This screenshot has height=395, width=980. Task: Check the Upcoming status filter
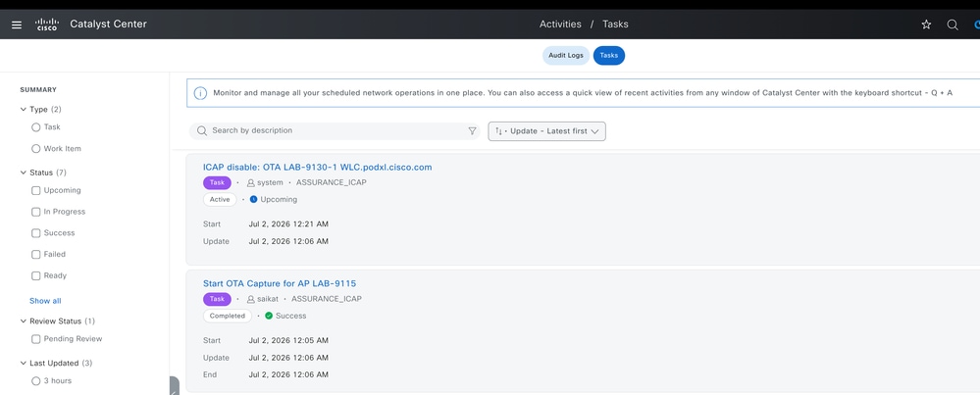[x=35, y=190]
